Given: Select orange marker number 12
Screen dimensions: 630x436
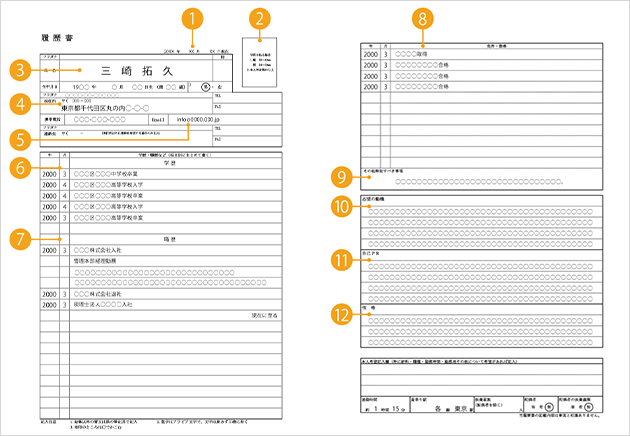Looking at the screenshot, I should [340, 313].
